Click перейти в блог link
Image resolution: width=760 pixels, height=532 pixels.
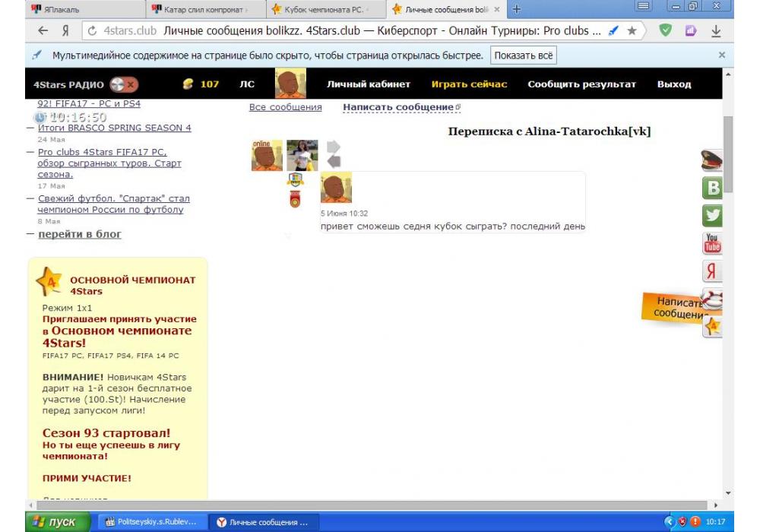pos(80,234)
